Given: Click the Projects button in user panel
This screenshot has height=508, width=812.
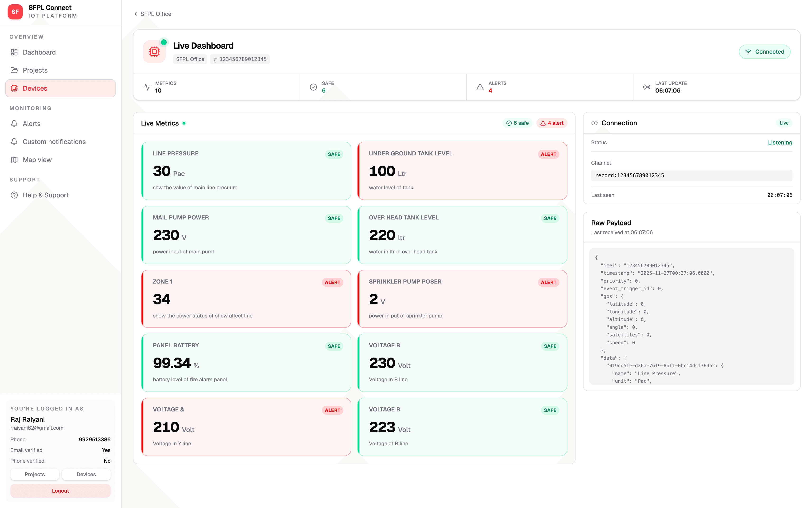Looking at the screenshot, I should pyautogui.click(x=35, y=474).
